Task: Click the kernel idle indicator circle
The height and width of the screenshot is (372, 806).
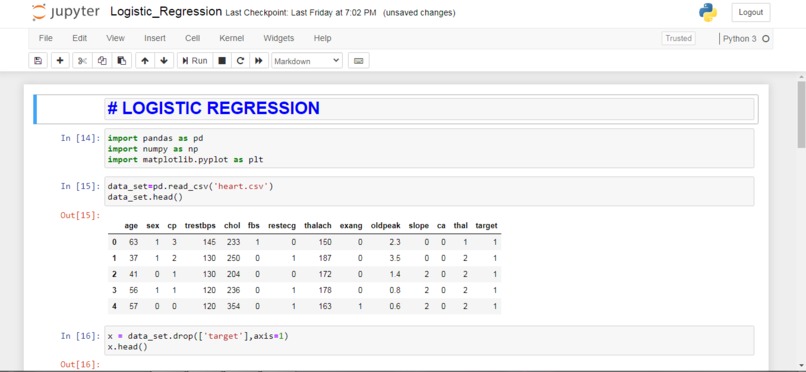Action: point(765,39)
